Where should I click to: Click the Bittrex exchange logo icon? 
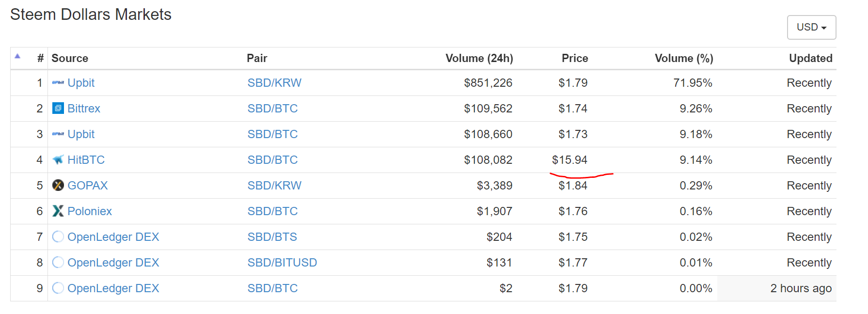pyautogui.click(x=58, y=108)
